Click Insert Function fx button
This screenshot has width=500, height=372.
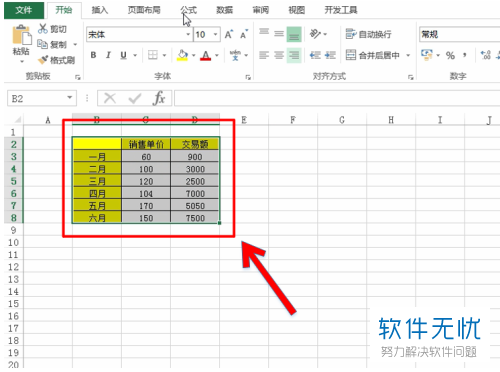(x=159, y=98)
